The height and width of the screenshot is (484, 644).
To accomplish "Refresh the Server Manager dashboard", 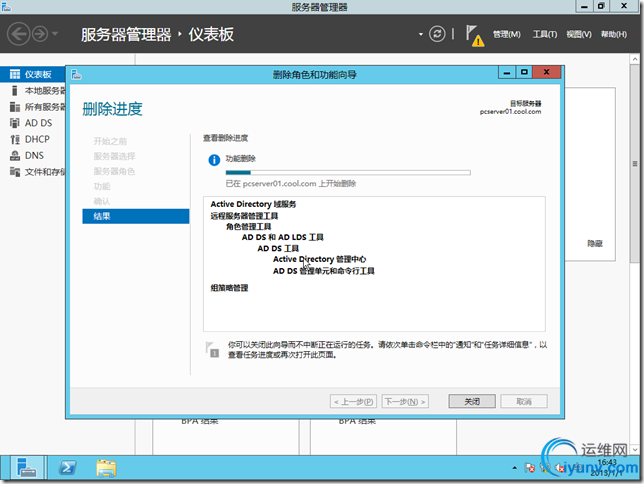I will 437,34.
